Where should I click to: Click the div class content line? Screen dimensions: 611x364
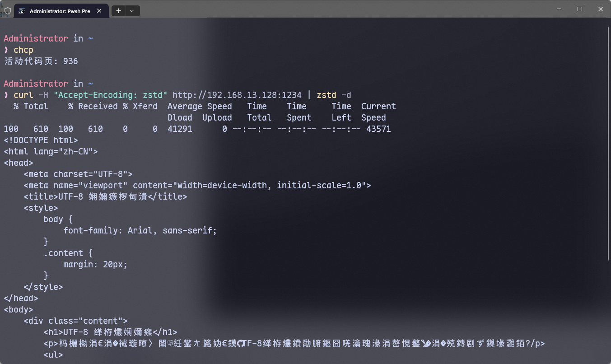(x=75, y=321)
